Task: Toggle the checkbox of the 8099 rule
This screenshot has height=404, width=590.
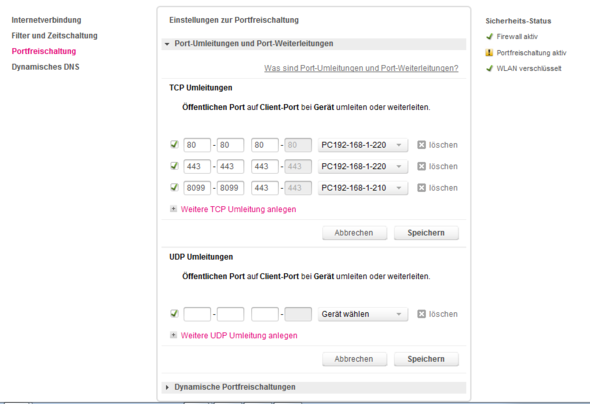Action: pyautogui.click(x=174, y=187)
